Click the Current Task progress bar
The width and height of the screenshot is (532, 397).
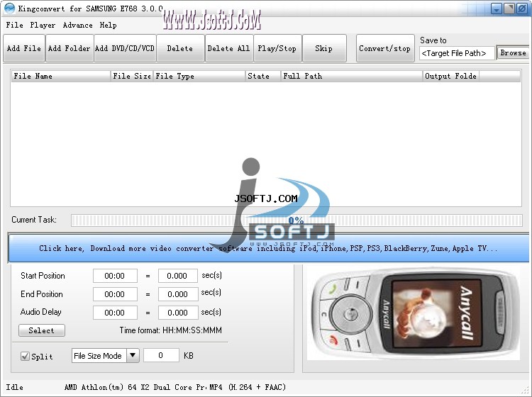coord(297,220)
